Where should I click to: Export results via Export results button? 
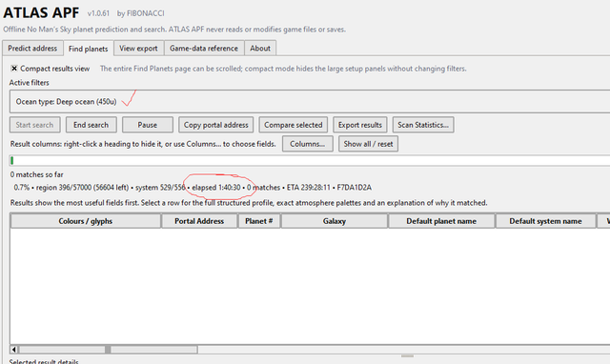click(360, 125)
